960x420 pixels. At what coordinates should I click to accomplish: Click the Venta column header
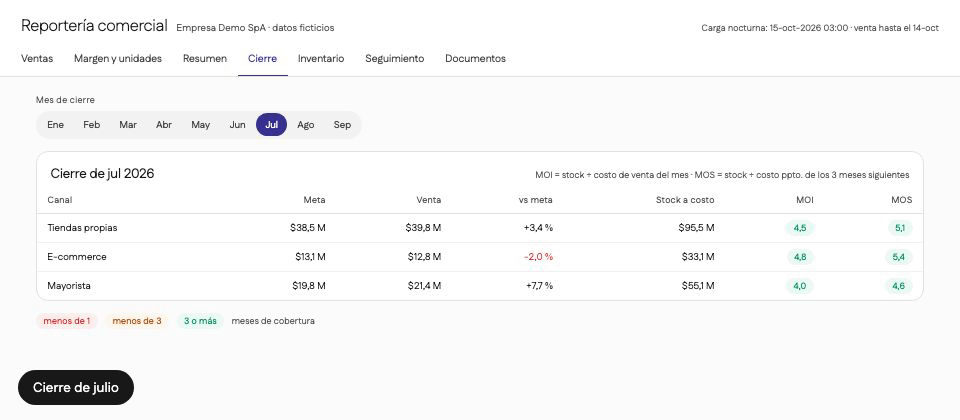point(429,200)
